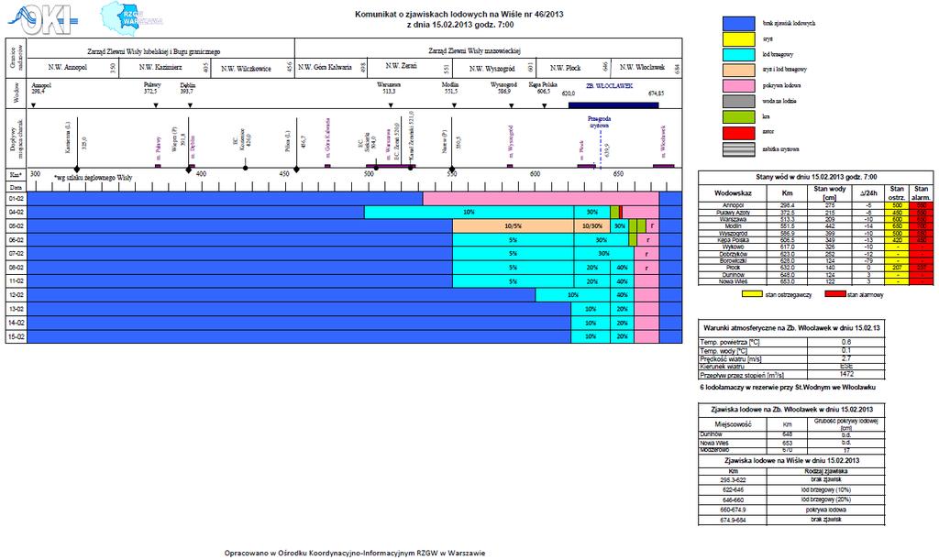The width and height of the screenshot is (939, 560).
Task: Select the Puławy 372,5 gauge triangle marker
Action: click(x=156, y=105)
